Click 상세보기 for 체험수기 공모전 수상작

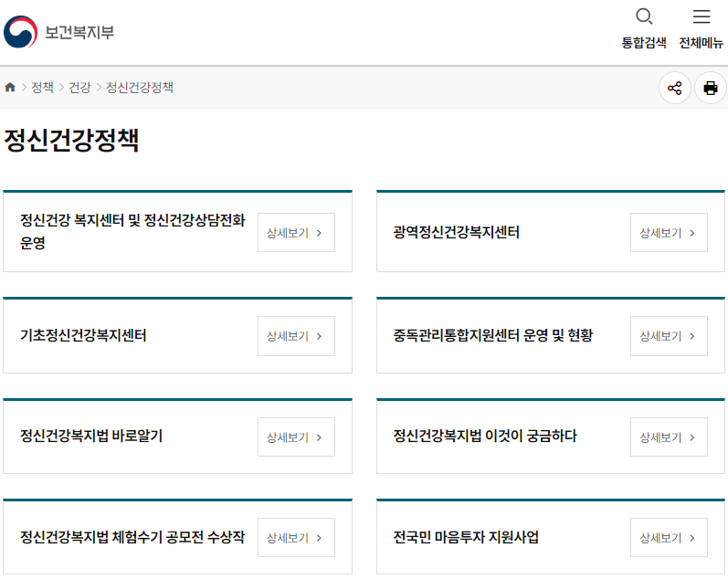pos(296,538)
